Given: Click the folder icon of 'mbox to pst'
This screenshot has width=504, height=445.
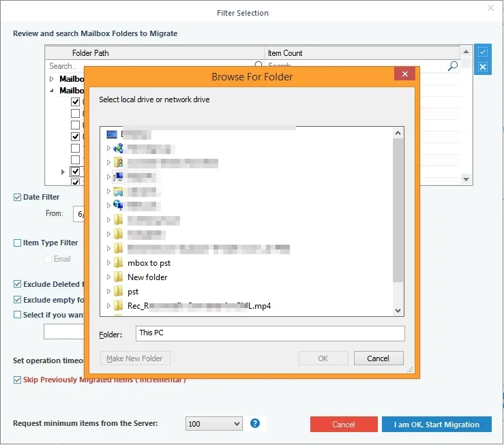Looking at the screenshot, I should pyautogui.click(x=118, y=263).
